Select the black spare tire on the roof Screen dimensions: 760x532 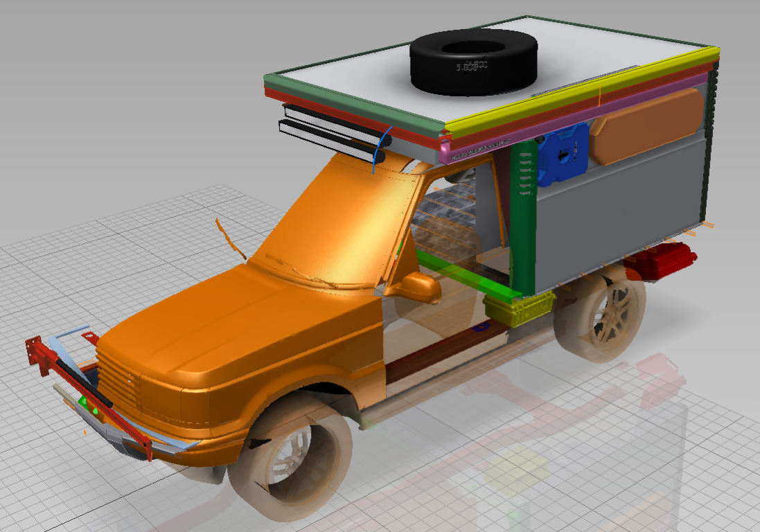coord(474,62)
